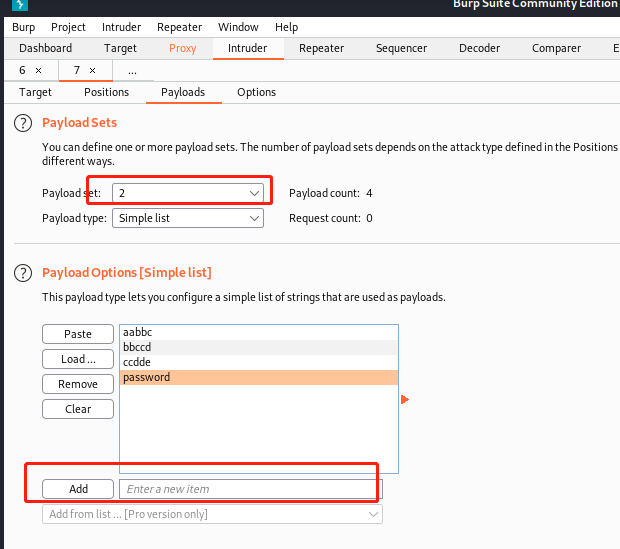This screenshot has height=549, width=620.
Task: Focus the Enter a new item field
Action: pyautogui.click(x=251, y=489)
